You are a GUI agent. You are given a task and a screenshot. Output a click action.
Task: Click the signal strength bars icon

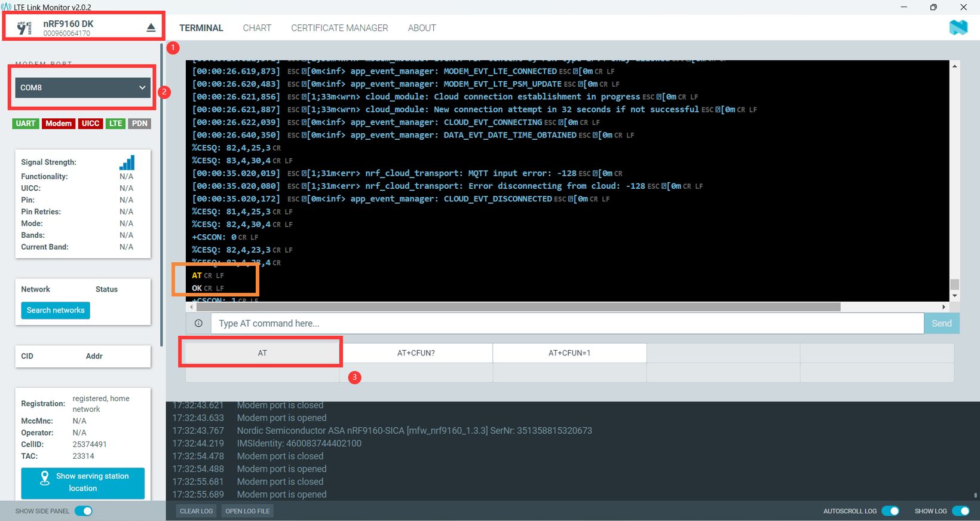pos(127,163)
